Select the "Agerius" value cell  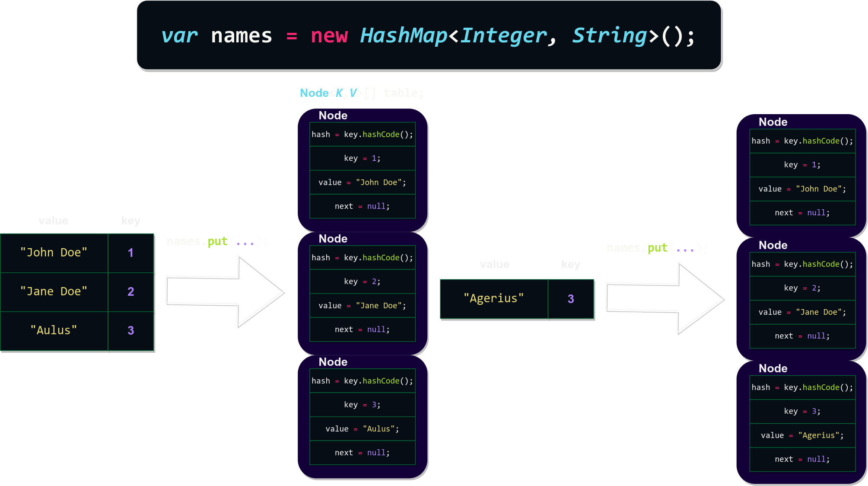click(x=494, y=299)
